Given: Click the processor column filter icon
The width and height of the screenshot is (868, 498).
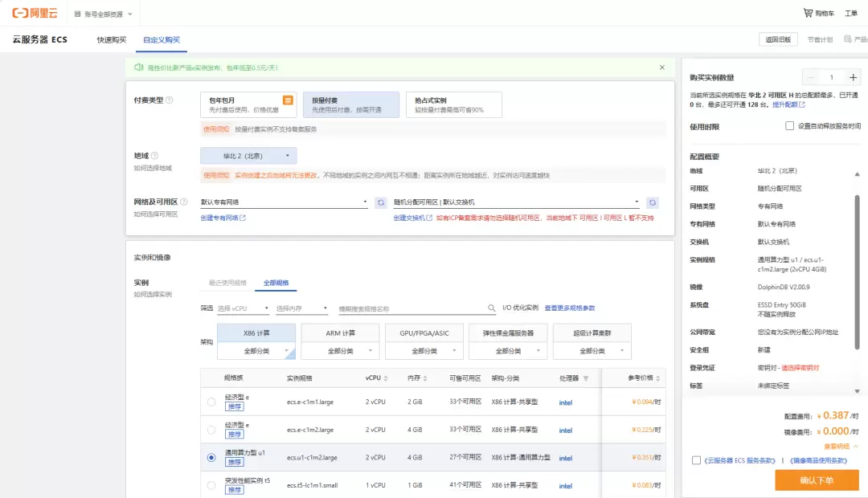Looking at the screenshot, I should point(586,378).
